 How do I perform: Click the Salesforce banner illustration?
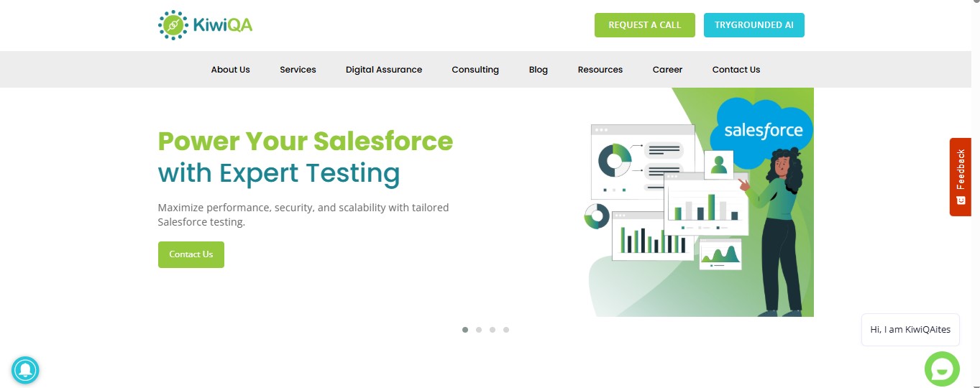click(x=698, y=202)
